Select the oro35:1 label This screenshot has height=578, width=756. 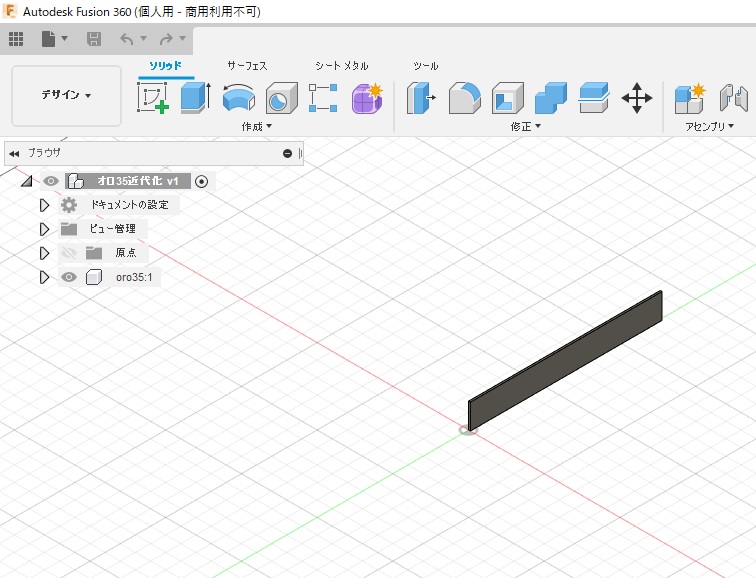pyautogui.click(x=134, y=277)
